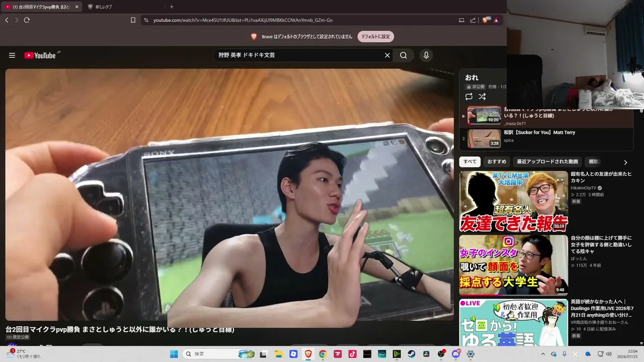The height and width of the screenshot is (362, 644).
Task: Reload the current YouTube page
Action: (27, 20)
